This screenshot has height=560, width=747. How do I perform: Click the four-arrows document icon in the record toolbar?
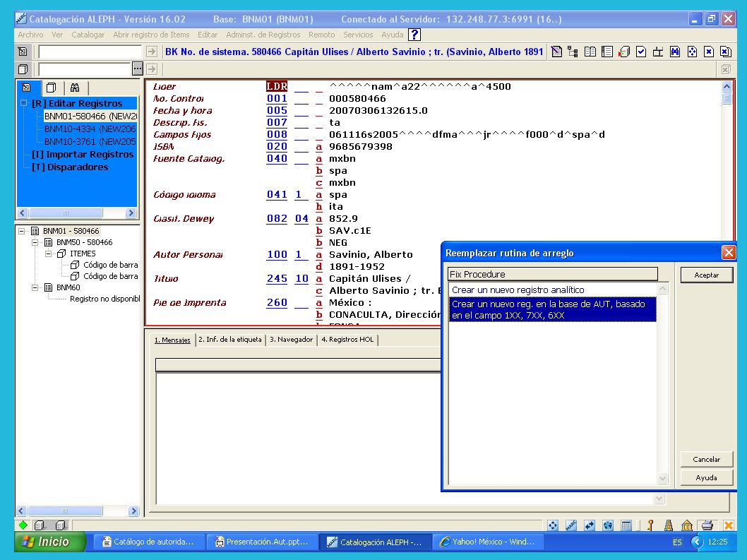coord(692,52)
